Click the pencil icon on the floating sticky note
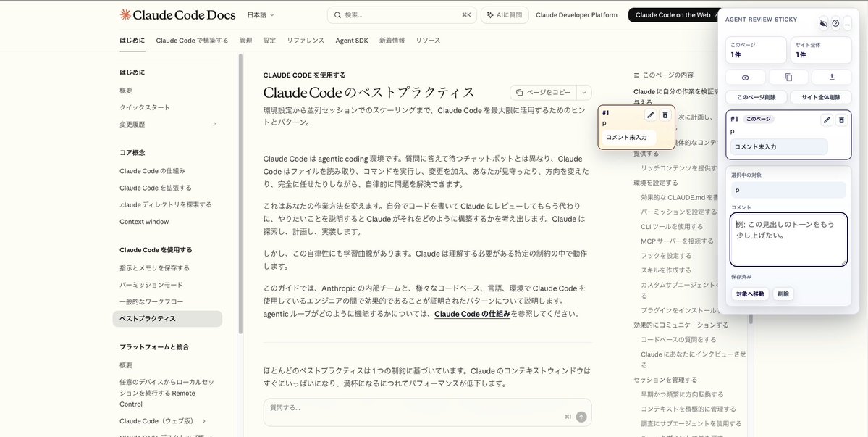This screenshot has width=868, height=437. click(x=650, y=115)
